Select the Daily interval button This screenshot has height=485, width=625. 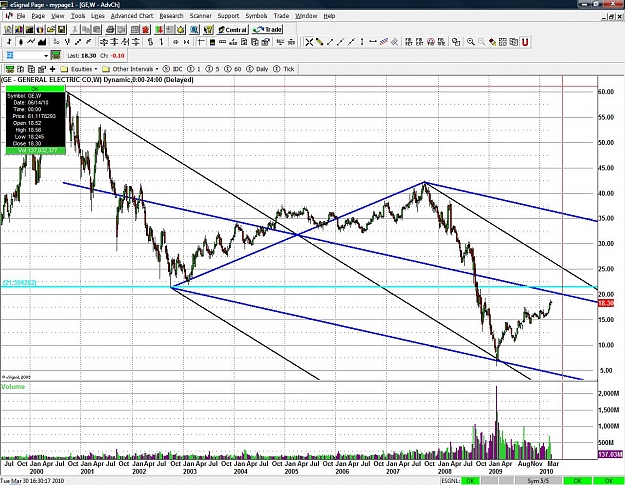[257, 69]
